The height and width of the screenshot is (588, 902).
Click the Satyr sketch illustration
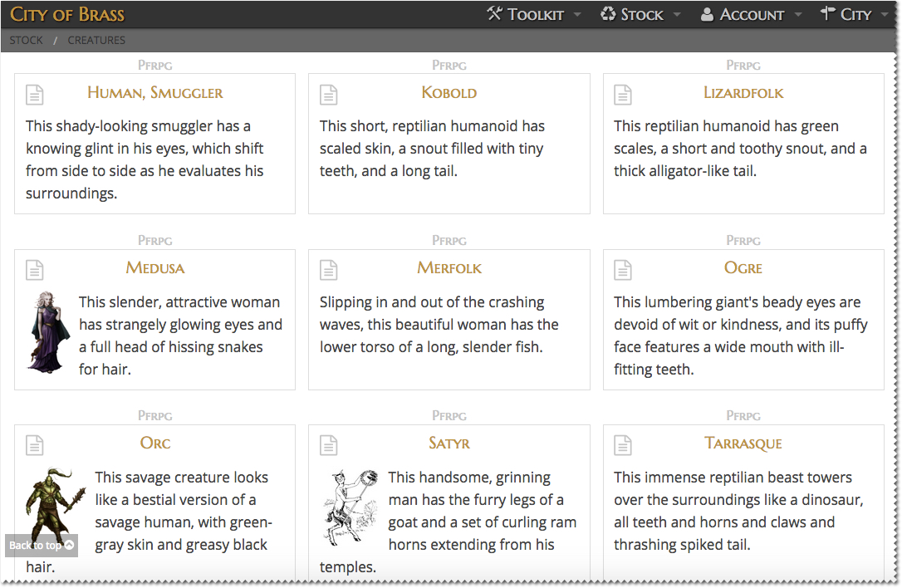click(x=351, y=507)
